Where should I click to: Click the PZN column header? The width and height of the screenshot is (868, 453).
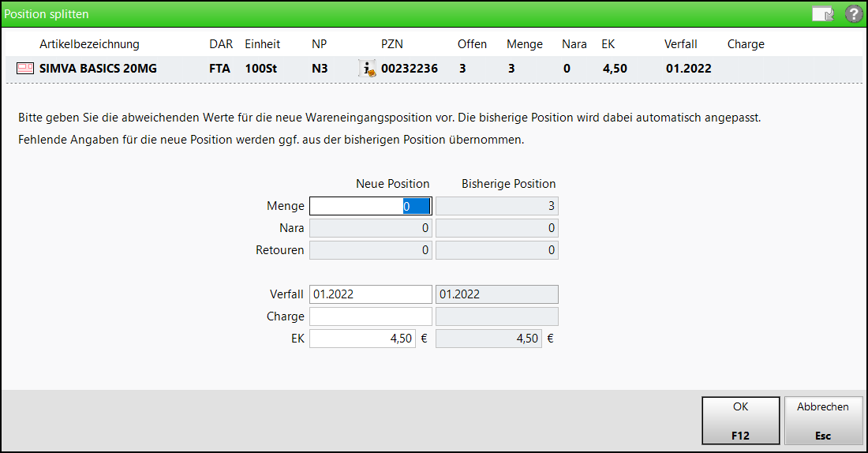pyautogui.click(x=392, y=44)
